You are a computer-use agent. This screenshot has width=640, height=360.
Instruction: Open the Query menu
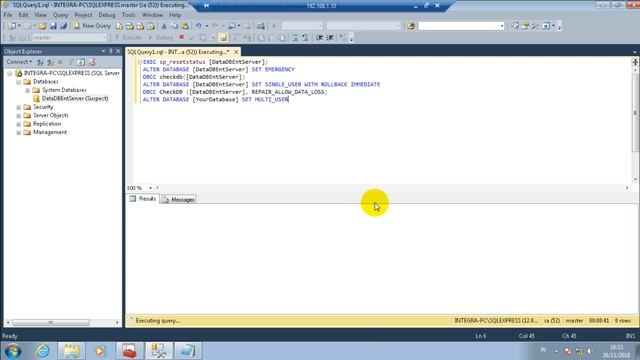point(60,15)
